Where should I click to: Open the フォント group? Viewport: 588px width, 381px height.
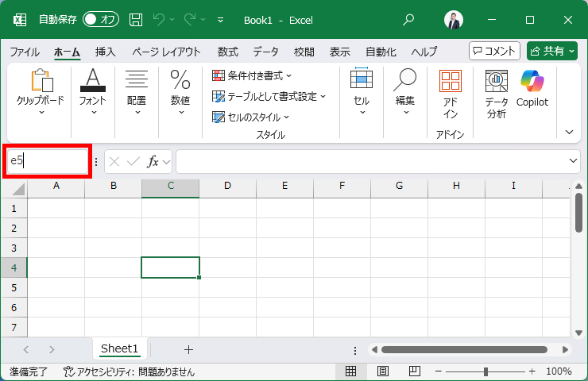[x=93, y=92]
